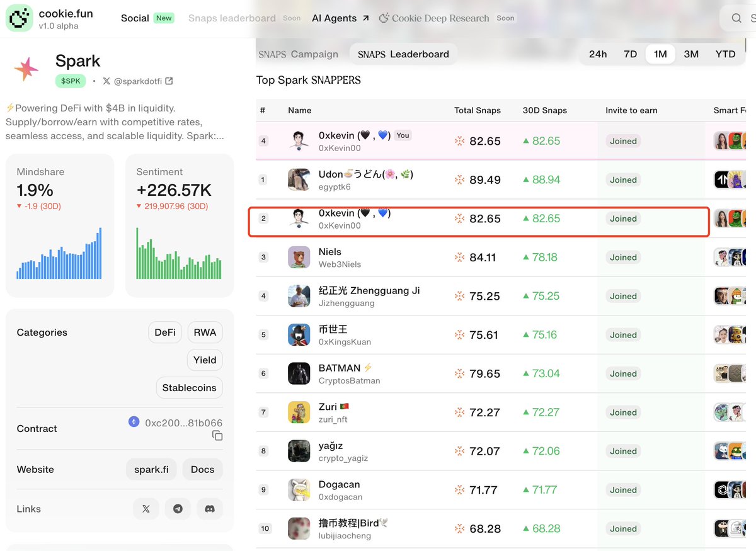The height and width of the screenshot is (551, 756).
Task: Click 0xkevin avatar in the 'You' row
Action: (x=299, y=140)
